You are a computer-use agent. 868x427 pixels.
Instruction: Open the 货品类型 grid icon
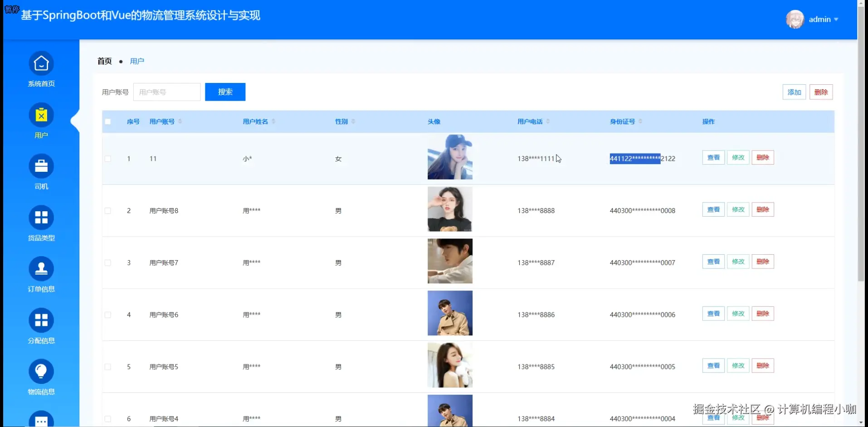41,218
